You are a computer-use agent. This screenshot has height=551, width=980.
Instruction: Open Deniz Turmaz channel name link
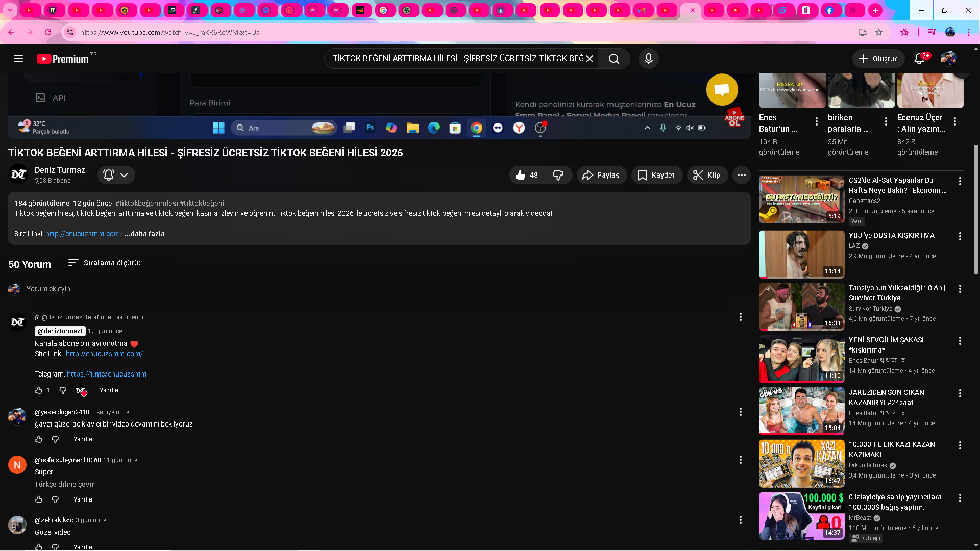tap(60, 170)
